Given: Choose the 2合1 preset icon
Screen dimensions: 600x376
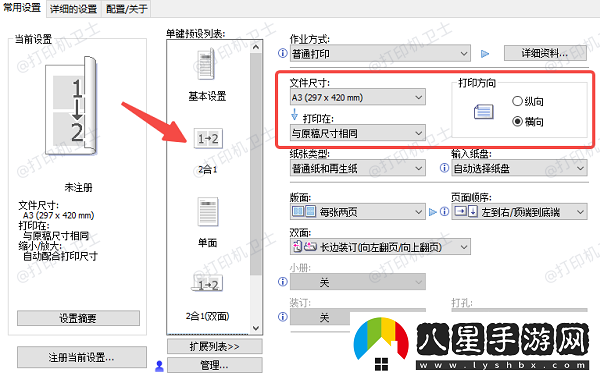Looking at the screenshot, I should [208, 138].
